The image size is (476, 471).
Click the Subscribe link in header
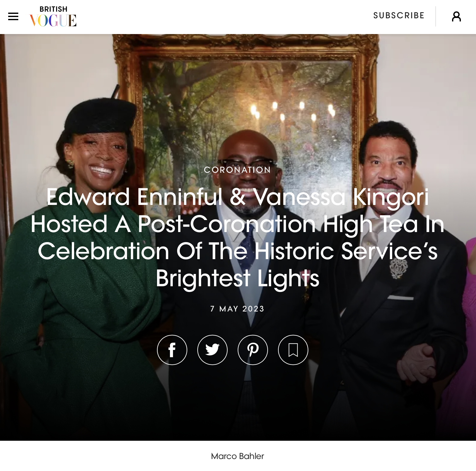399,15
